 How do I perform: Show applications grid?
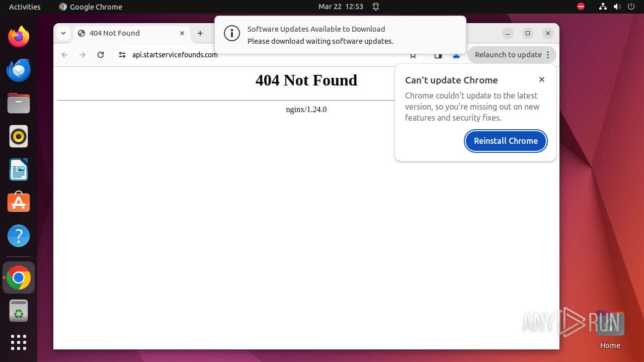pyautogui.click(x=19, y=342)
